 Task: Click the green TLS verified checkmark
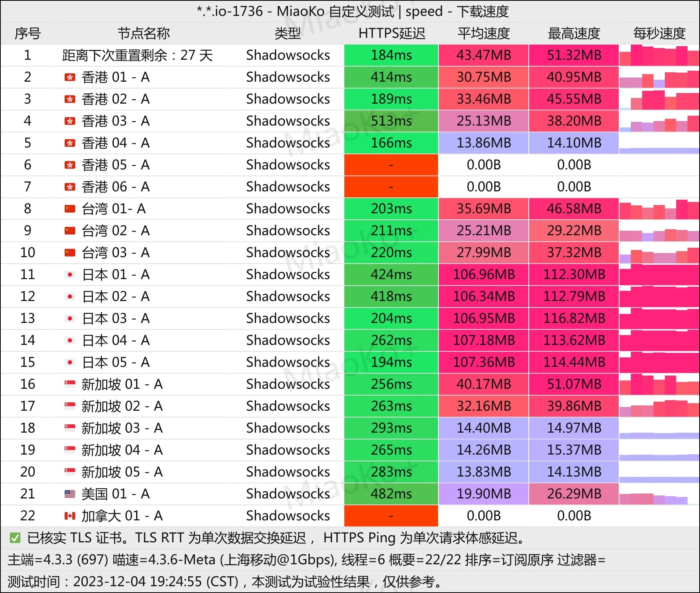[x=15, y=538]
